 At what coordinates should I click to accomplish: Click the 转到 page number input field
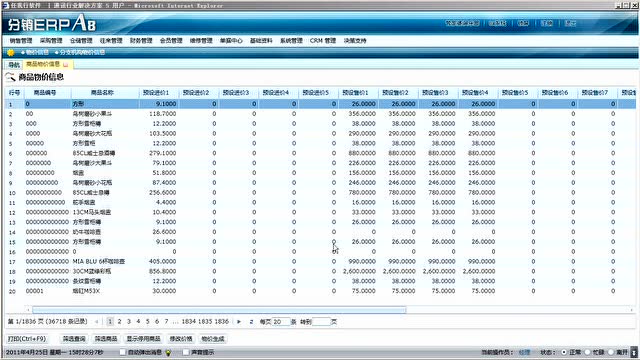(x=321, y=322)
